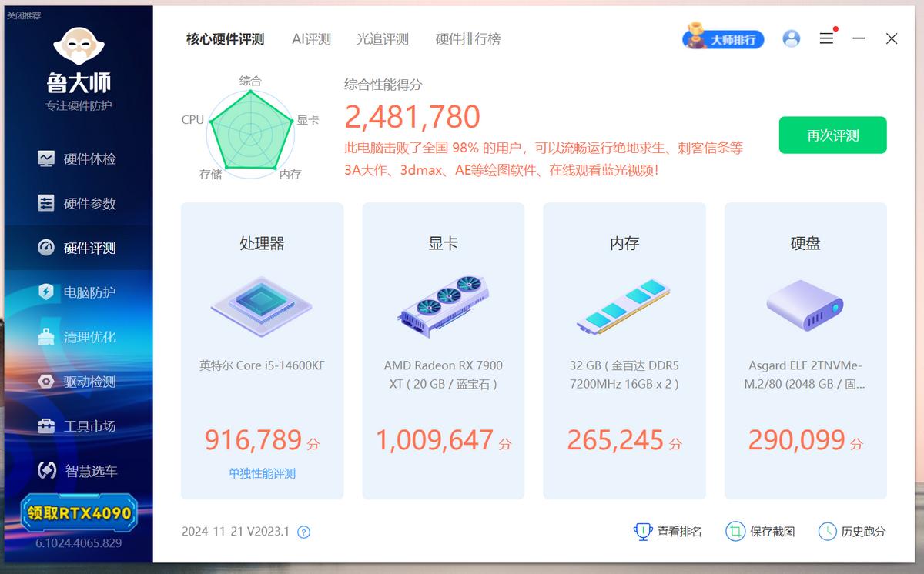
Task: Click the 32 GB 金百达 DDR5 memory label
Action: tap(624, 375)
